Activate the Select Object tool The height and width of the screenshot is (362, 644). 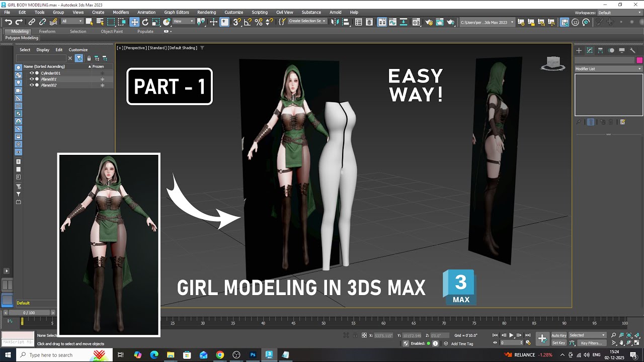89,22
